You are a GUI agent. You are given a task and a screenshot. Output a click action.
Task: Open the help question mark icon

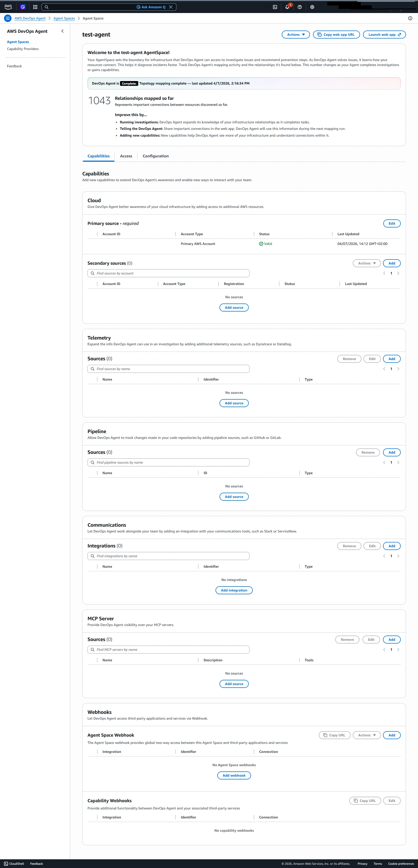pyautogui.click(x=299, y=7)
